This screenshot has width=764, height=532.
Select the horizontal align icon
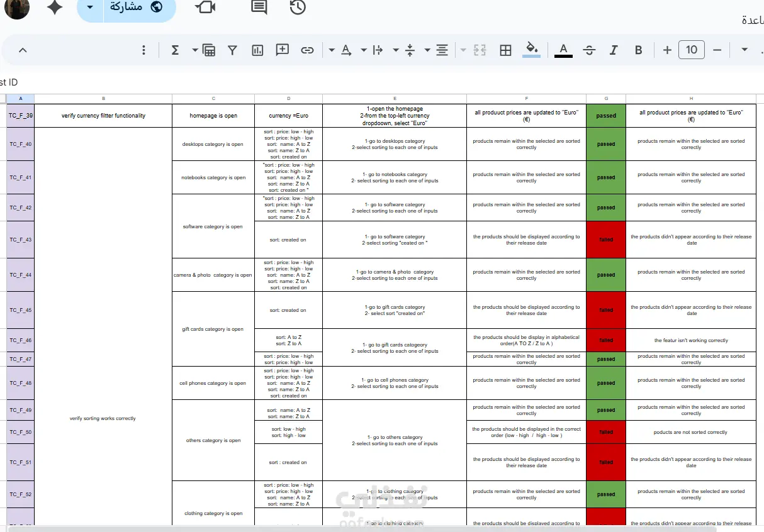click(442, 50)
